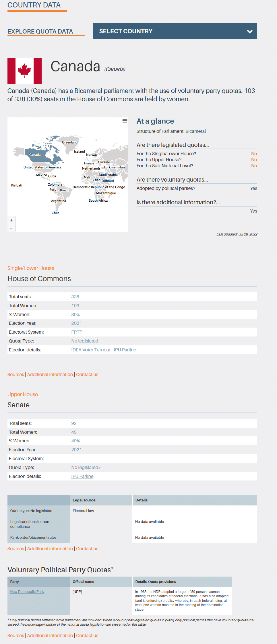This screenshot has width=277, height=644.
Task: Click Greenland label on the map
Action: [x=70, y=142]
